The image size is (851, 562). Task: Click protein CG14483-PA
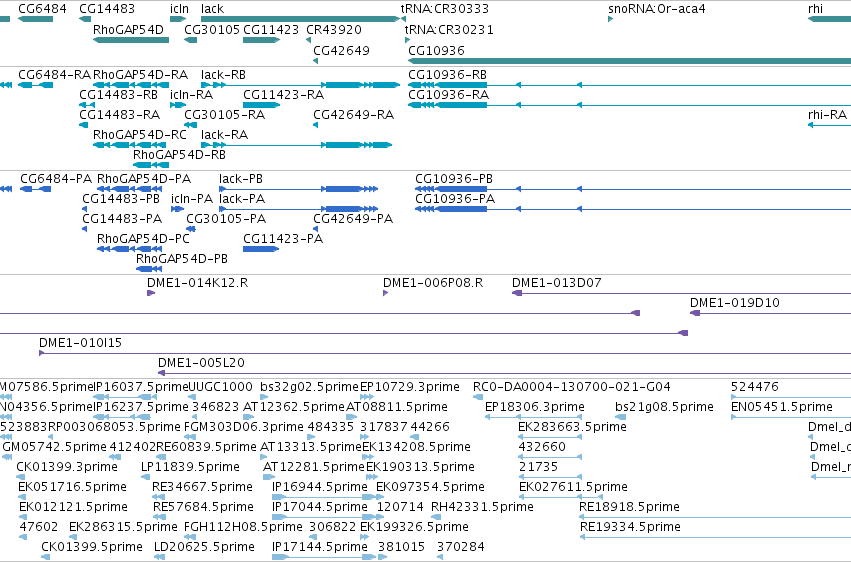[122, 219]
